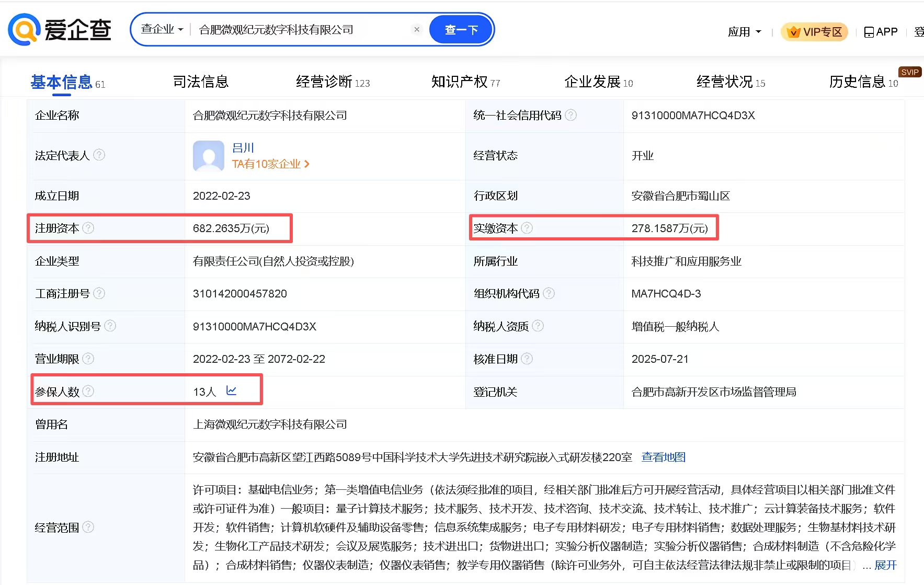View TA有10家企业 link
This screenshot has height=585, width=924.
271,164
